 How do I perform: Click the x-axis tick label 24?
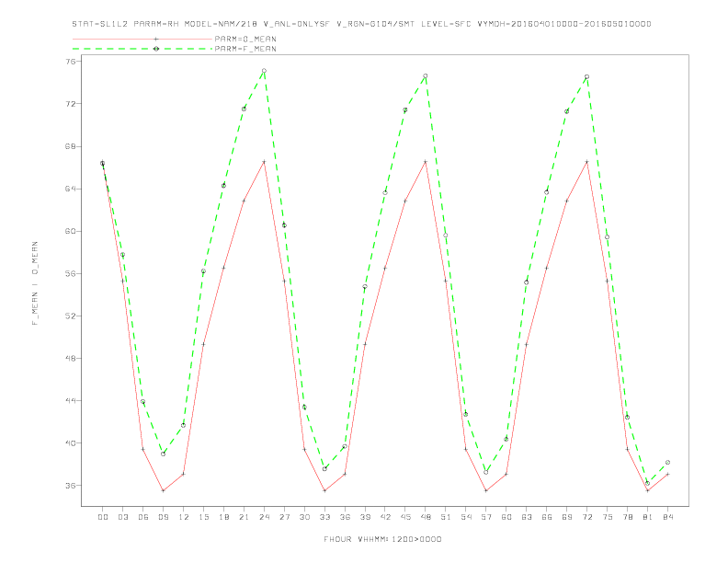point(264,517)
